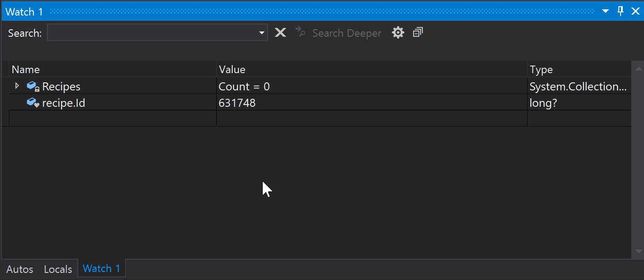Select the 'long?' type cell
Viewport: 644px width, 280px height.
(x=579, y=102)
